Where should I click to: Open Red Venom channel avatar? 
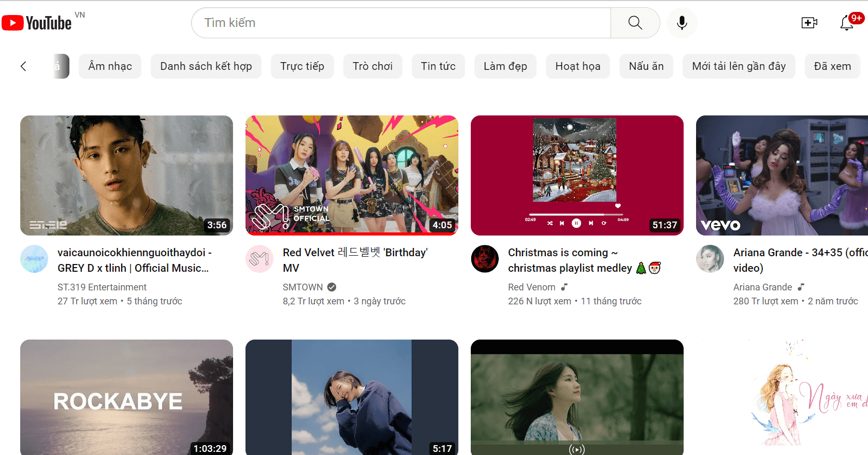pyautogui.click(x=485, y=259)
